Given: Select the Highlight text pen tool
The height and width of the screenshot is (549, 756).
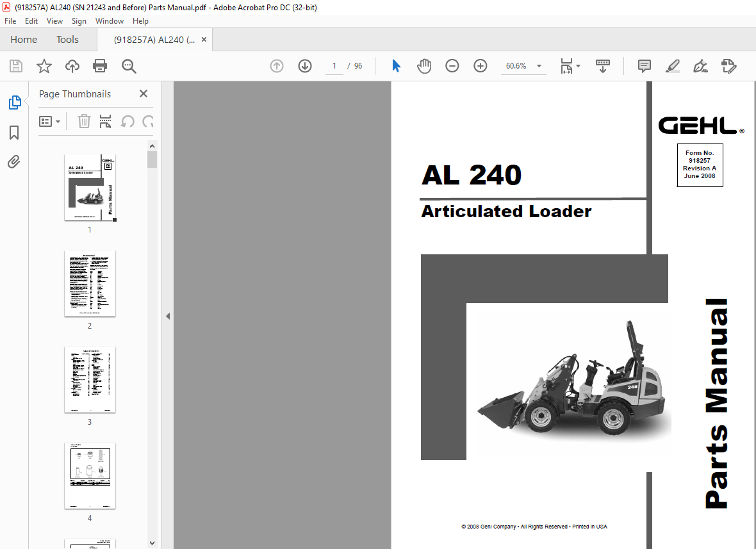Looking at the screenshot, I should tap(673, 66).
